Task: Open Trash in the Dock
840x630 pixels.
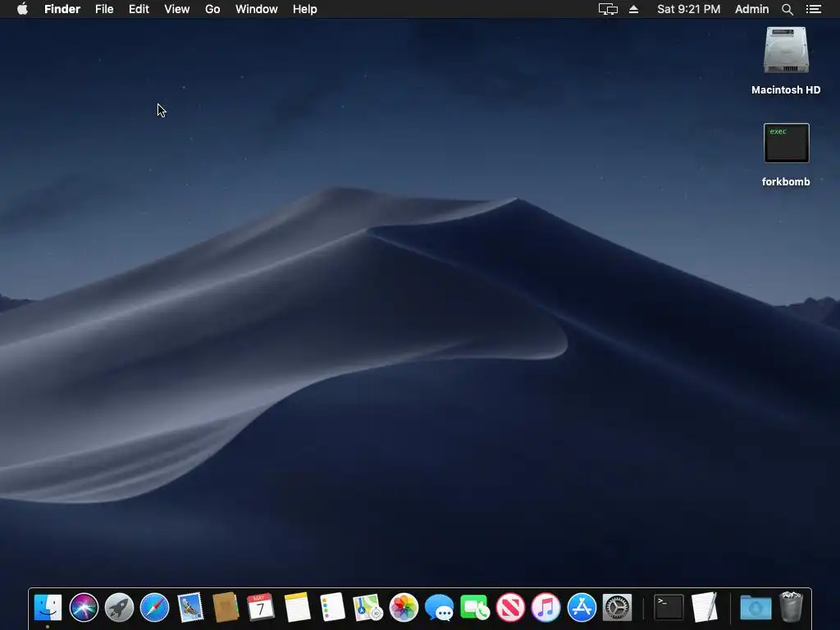Action: (x=792, y=606)
